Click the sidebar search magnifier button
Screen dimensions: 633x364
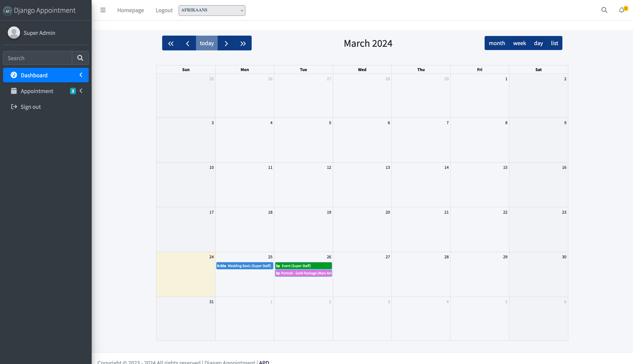coord(80,58)
